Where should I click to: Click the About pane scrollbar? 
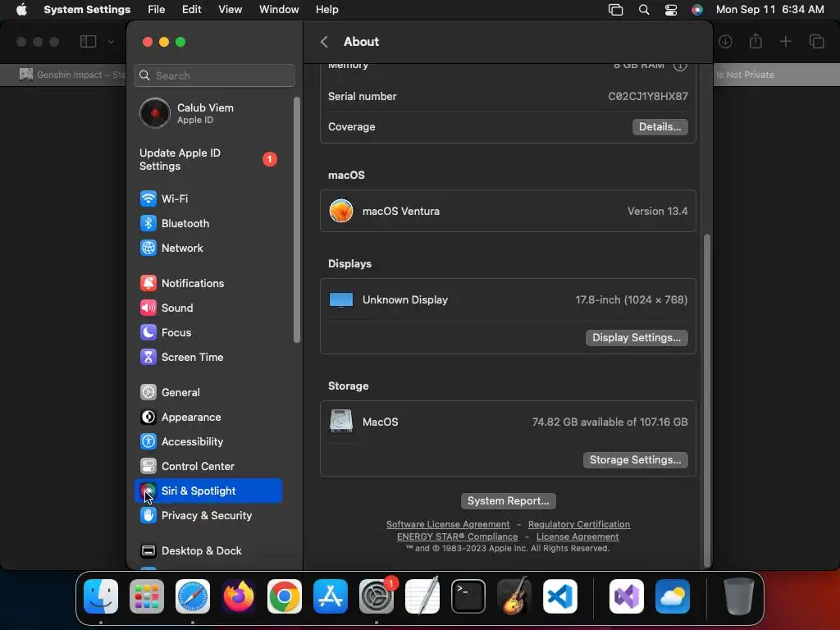tap(707, 400)
